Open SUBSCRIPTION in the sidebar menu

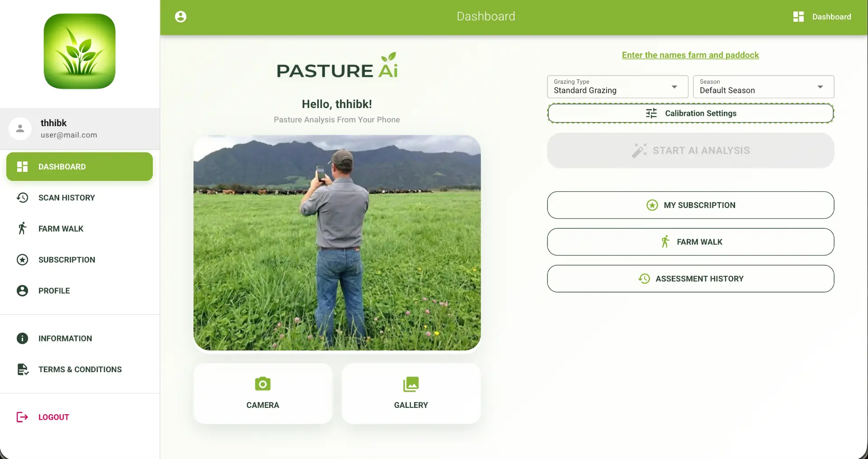click(x=80, y=260)
